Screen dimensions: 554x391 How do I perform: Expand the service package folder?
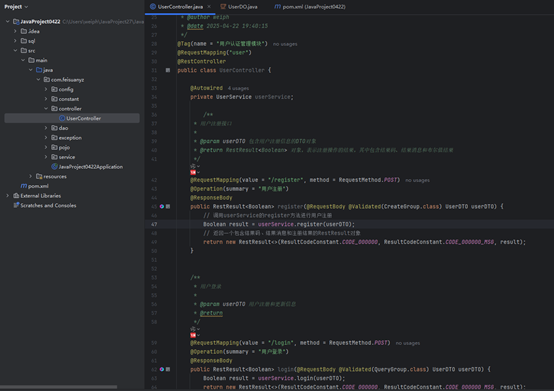coord(46,157)
